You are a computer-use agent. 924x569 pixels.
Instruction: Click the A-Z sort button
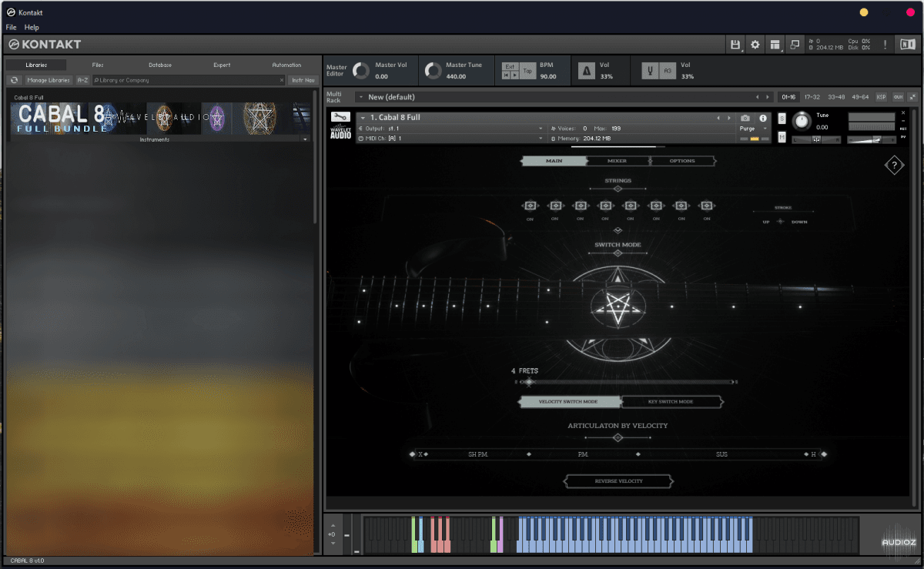(82, 80)
